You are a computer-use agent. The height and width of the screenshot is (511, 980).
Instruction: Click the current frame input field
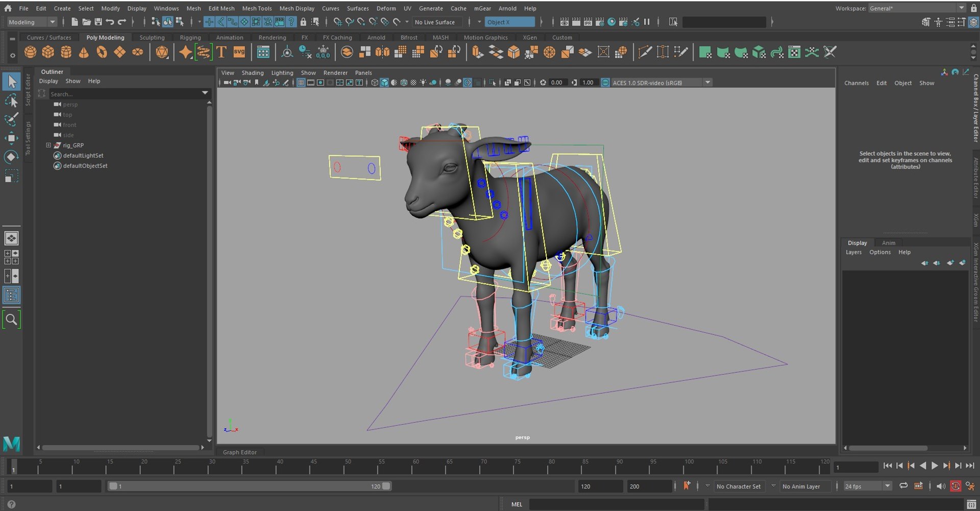click(856, 467)
